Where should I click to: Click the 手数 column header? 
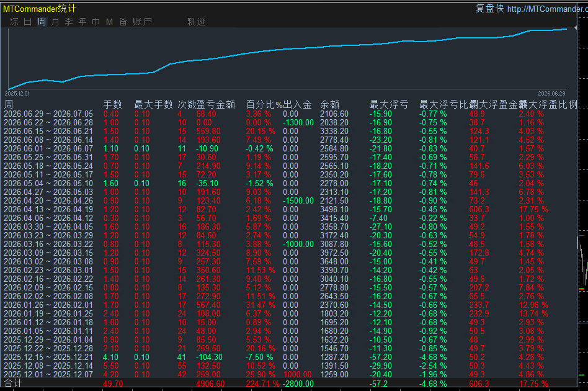(113, 104)
